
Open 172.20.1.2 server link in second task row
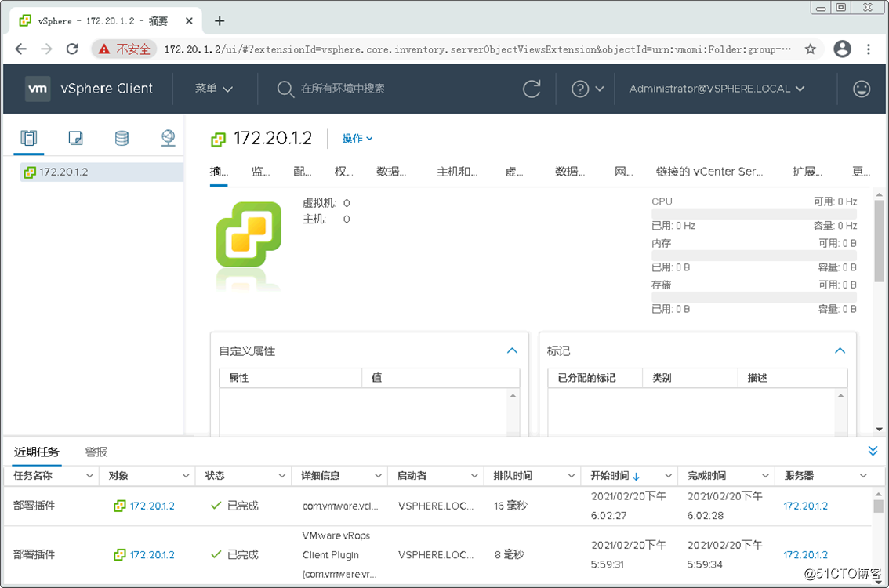(x=805, y=554)
